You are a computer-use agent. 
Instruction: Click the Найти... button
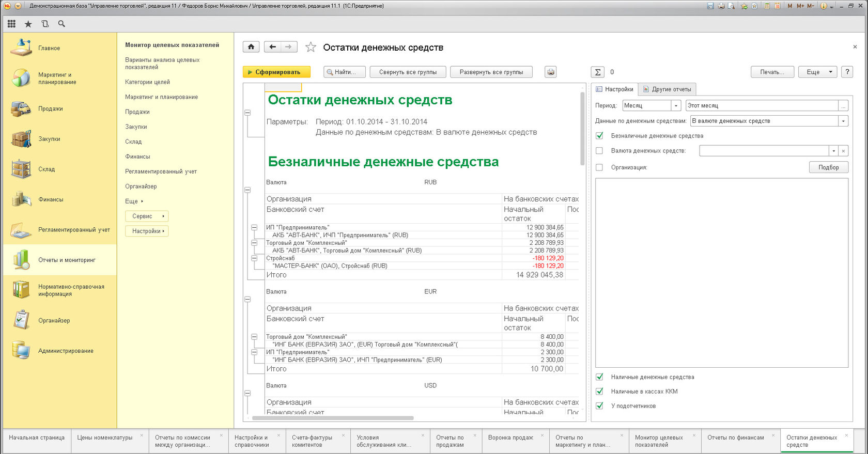(345, 72)
